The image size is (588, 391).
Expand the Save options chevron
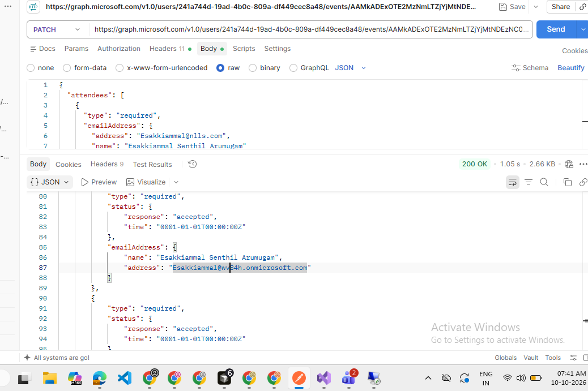[x=536, y=7]
